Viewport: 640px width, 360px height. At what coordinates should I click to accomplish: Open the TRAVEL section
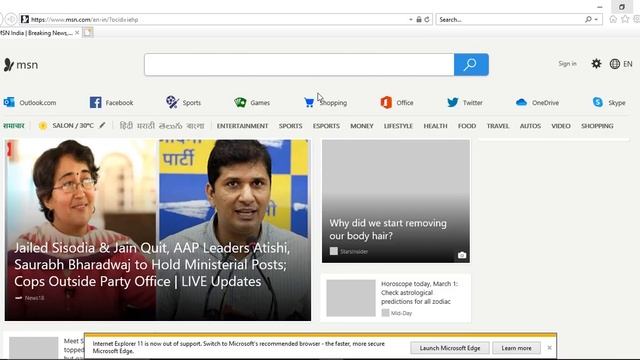tap(498, 126)
